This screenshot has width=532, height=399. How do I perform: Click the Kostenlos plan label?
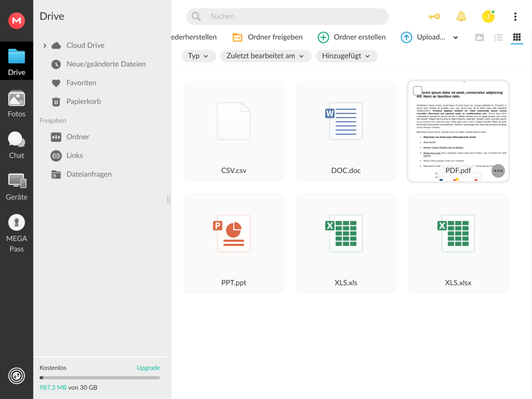pyautogui.click(x=53, y=368)
